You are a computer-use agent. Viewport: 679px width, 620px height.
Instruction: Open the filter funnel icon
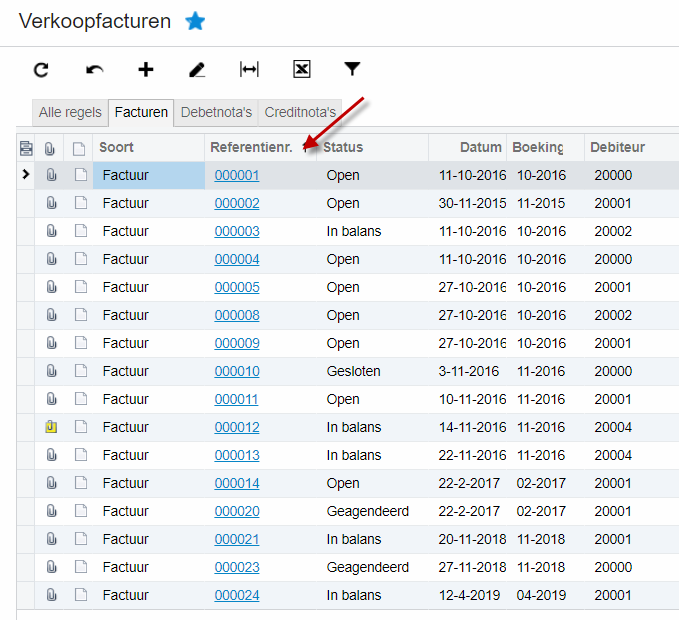click(352, 69)
